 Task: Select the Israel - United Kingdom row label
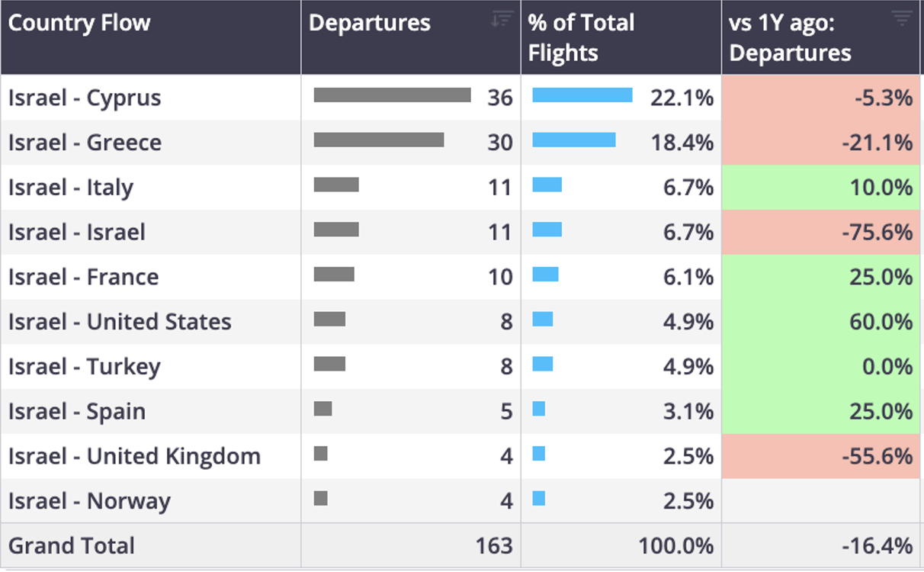[134, 456]
